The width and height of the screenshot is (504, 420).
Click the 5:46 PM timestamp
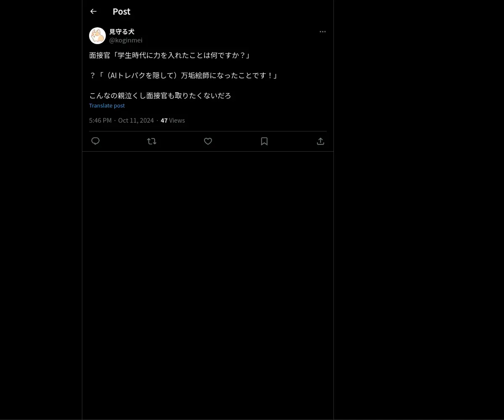tap(100, 120)
